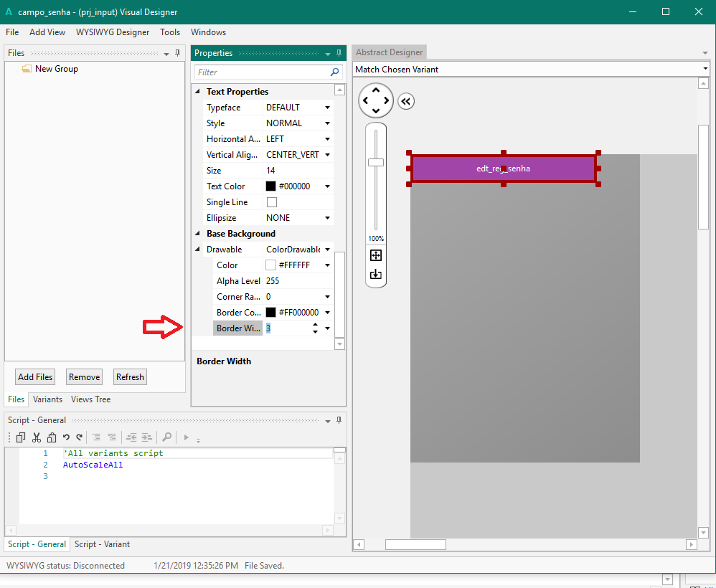Screen dimensions: 716x588
Task: Switch to the Script - Variant tab
Action: tap(103, 544)
